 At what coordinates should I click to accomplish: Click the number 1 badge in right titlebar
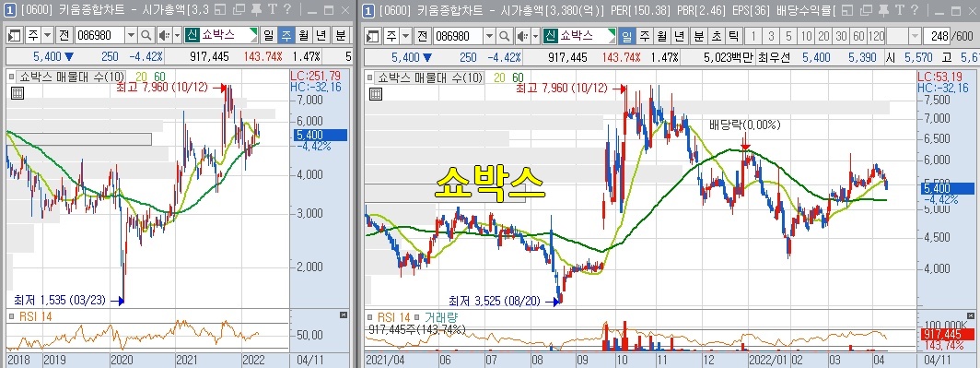[368, 10]
